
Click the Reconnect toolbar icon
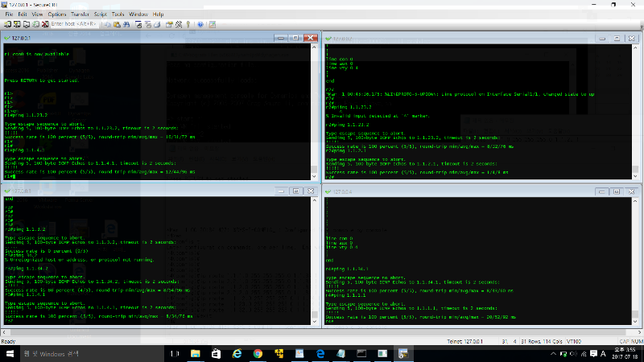click(x=35, y=25)
